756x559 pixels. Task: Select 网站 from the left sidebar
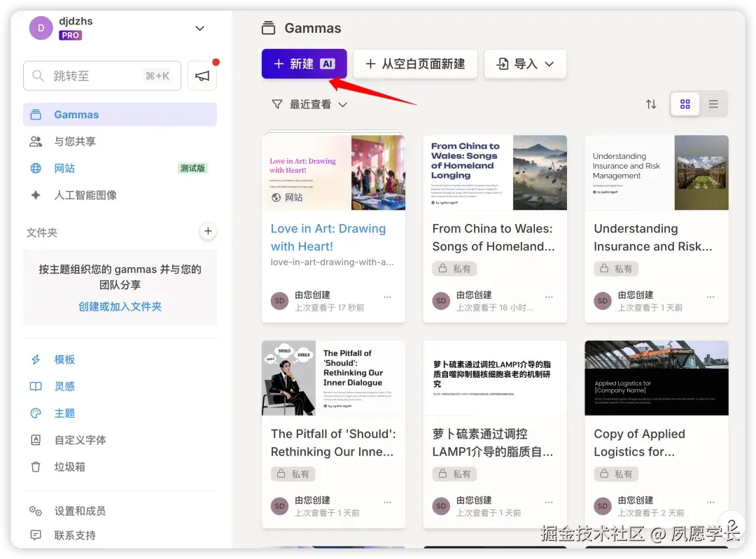pos(63,168)
